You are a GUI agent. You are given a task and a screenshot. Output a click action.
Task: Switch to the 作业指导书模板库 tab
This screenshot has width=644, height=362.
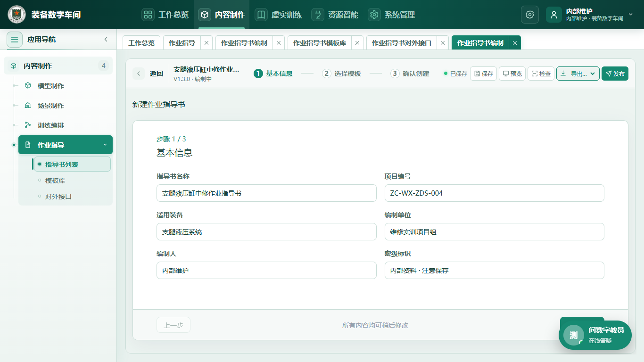click(x=320, y=43)
